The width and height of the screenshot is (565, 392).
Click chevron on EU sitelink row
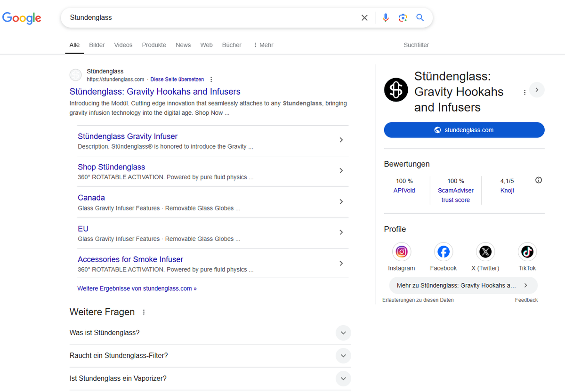pos(341,232)
